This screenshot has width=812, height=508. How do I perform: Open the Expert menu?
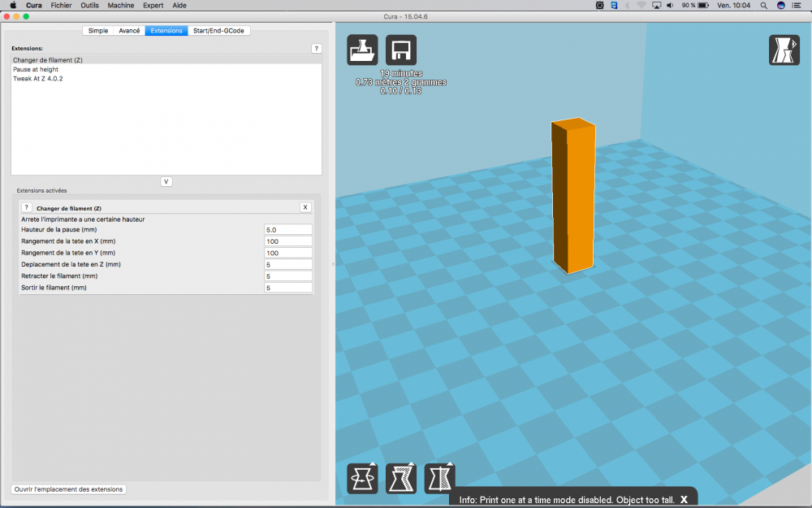pyautogui.click(x=153, y=5)
